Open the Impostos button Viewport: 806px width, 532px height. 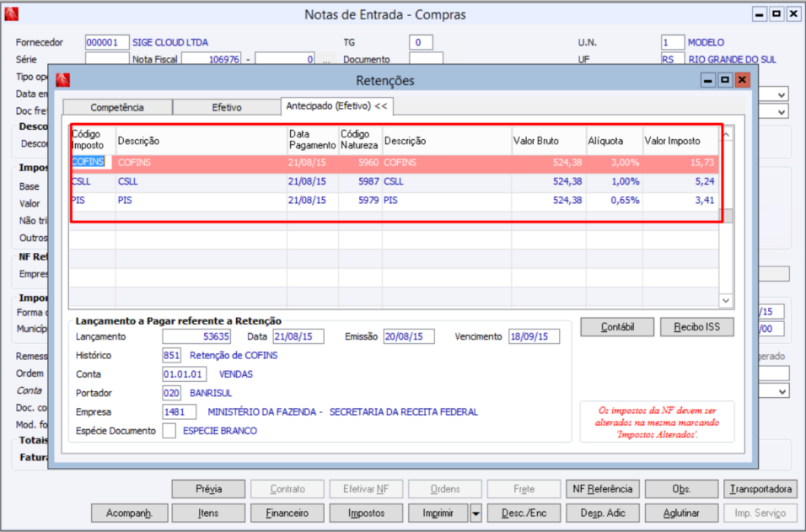pyautogui.click(x=366, y=513)
